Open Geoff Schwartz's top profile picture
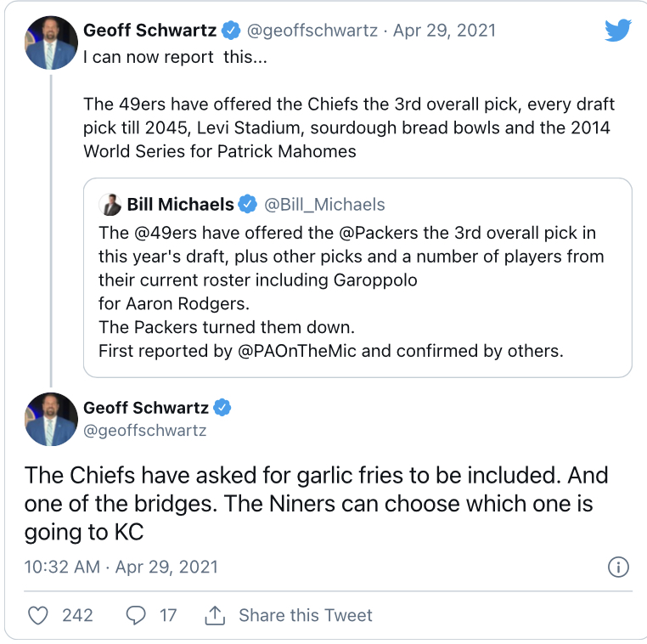 coord(51,44)
